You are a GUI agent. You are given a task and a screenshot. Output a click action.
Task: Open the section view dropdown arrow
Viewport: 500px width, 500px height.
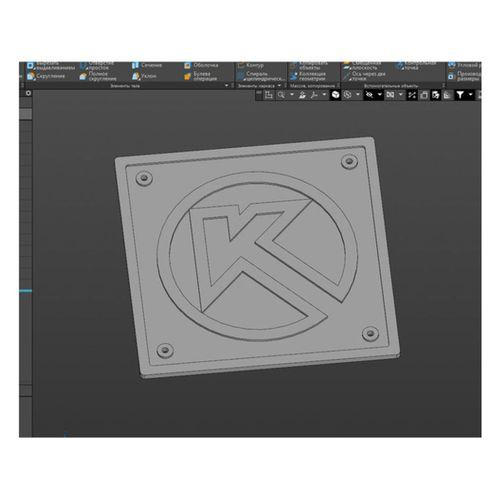(x=401, y=95)
